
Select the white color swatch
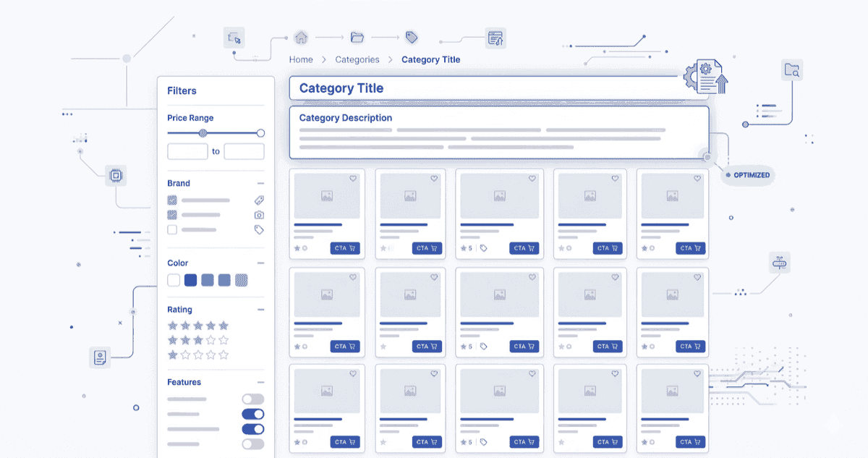(x=174, y=280)
